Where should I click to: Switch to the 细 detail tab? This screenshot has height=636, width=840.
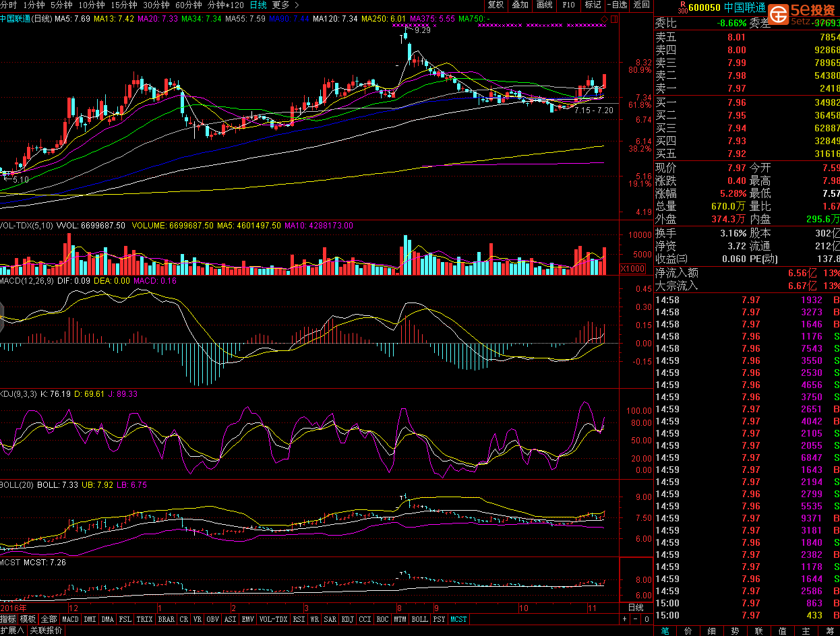pos(712,631)
